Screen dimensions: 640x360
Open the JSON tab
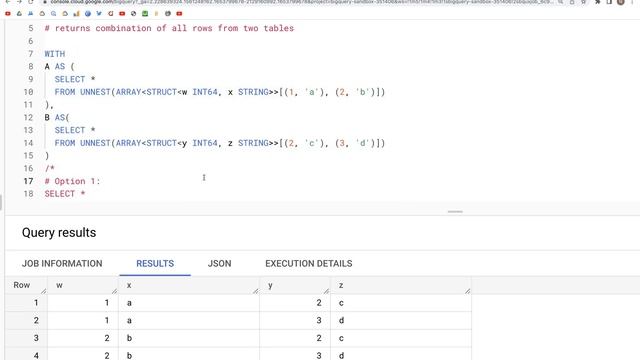(220, 264)
